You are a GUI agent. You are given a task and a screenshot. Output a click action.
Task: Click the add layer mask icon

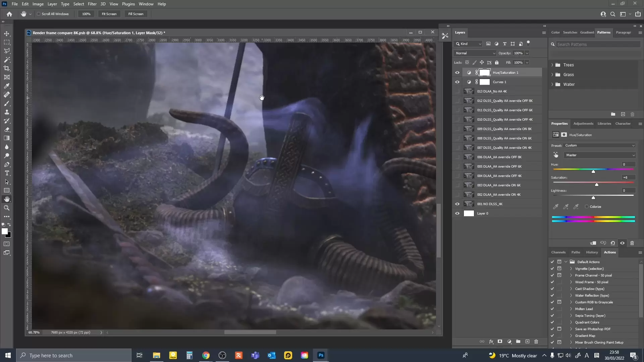coord(500,342)
